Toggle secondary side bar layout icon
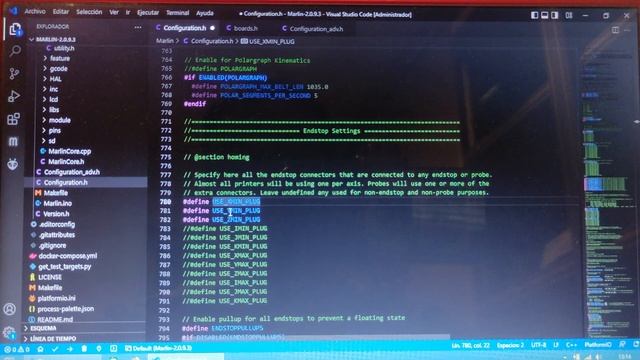The height and width of the screenshot is (360, 640). pos(555,15)
